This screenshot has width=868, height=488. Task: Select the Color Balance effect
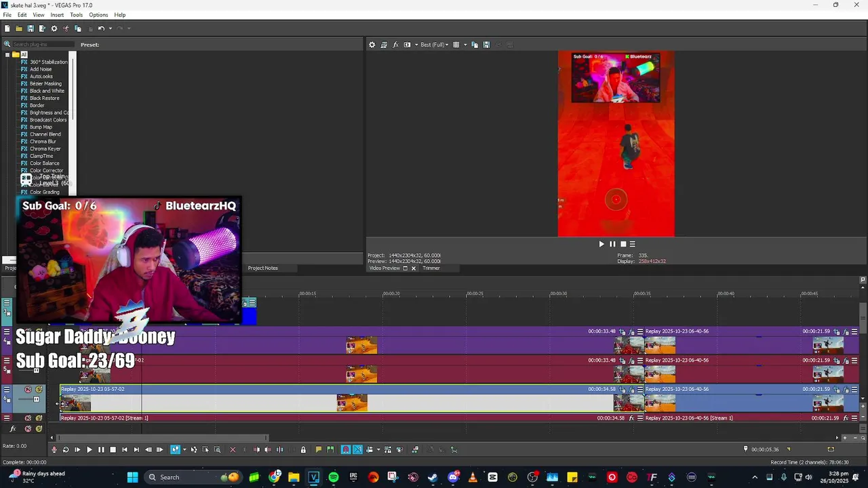pyautogui.click(x=45, y=163)
